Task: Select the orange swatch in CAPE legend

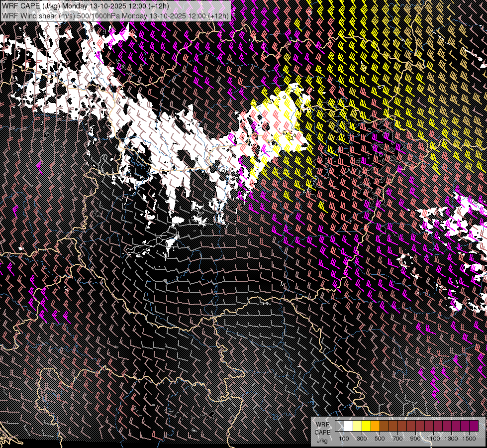Action: (x=375, y=426)
